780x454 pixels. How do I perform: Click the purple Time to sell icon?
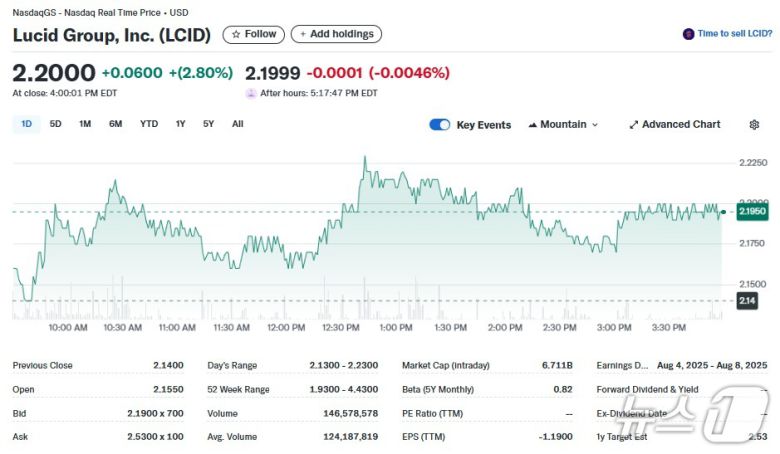point(688,34)
